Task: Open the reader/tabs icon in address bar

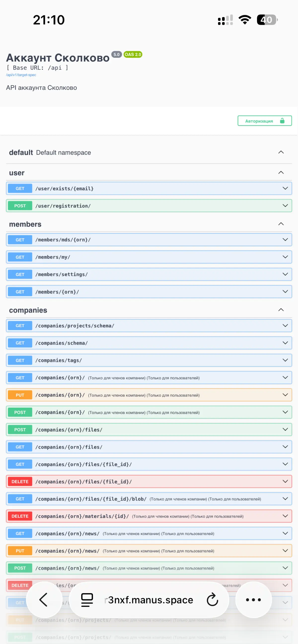Action: tap(87, 600)
